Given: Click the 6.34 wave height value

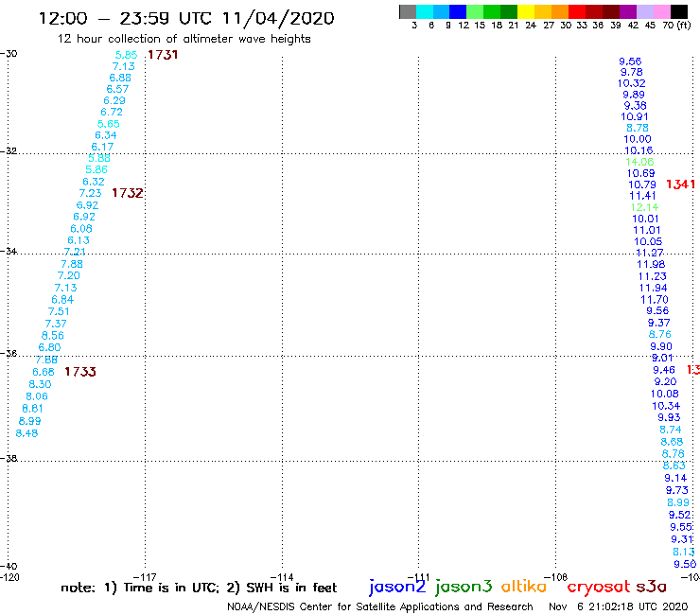Looking at the screenshot, I should (106, 135).
